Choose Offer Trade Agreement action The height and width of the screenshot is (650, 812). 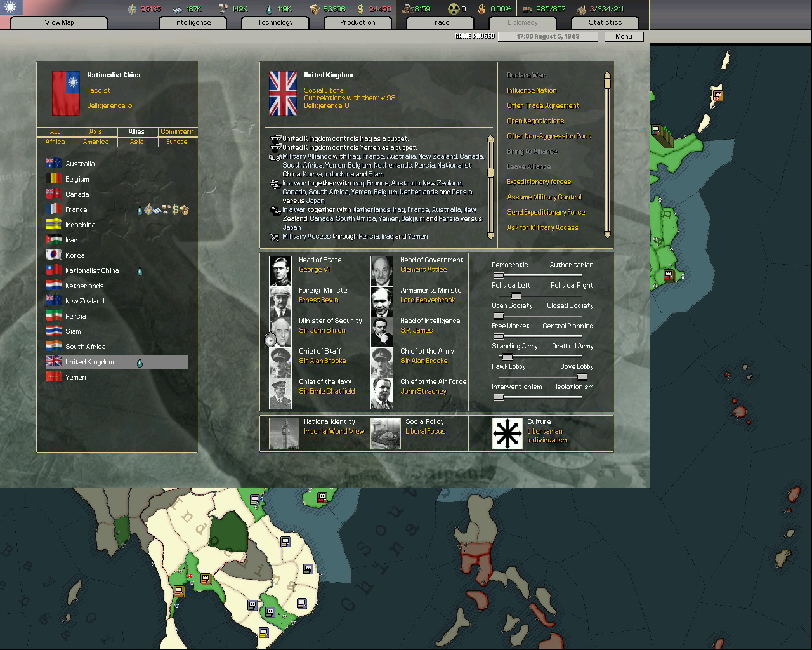click(x=543, y=105)
